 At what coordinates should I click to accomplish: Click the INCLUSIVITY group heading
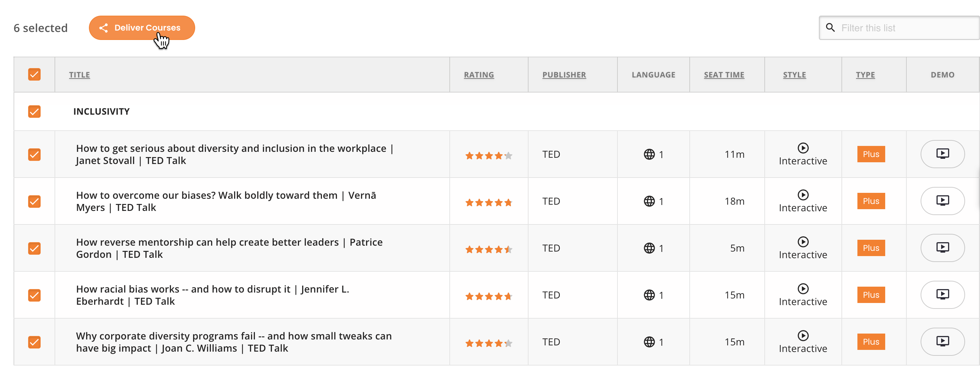(101, 112)
